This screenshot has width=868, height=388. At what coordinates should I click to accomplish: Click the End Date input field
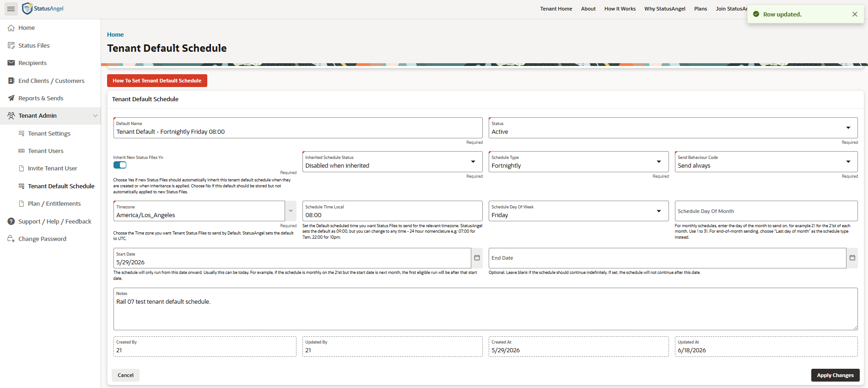[x=667, y=258]
